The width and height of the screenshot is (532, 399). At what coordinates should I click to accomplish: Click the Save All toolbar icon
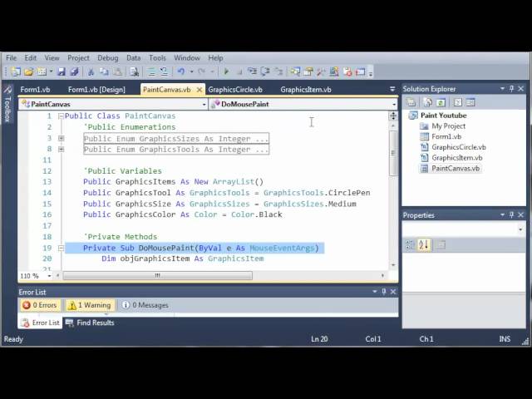tap(74, 72)
